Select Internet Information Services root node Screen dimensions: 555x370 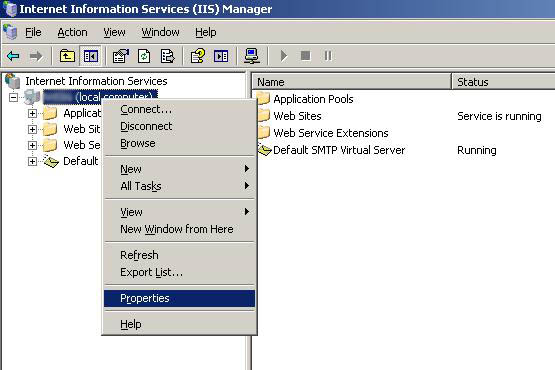click(x=96, y=81)
